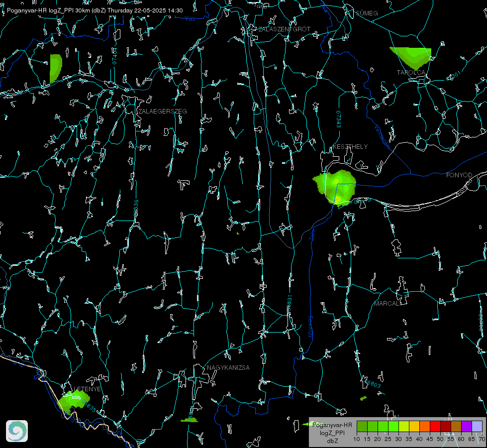487x448 pixels.
Task: Click the NAGYKANIZSA town label
Action: 228,367
